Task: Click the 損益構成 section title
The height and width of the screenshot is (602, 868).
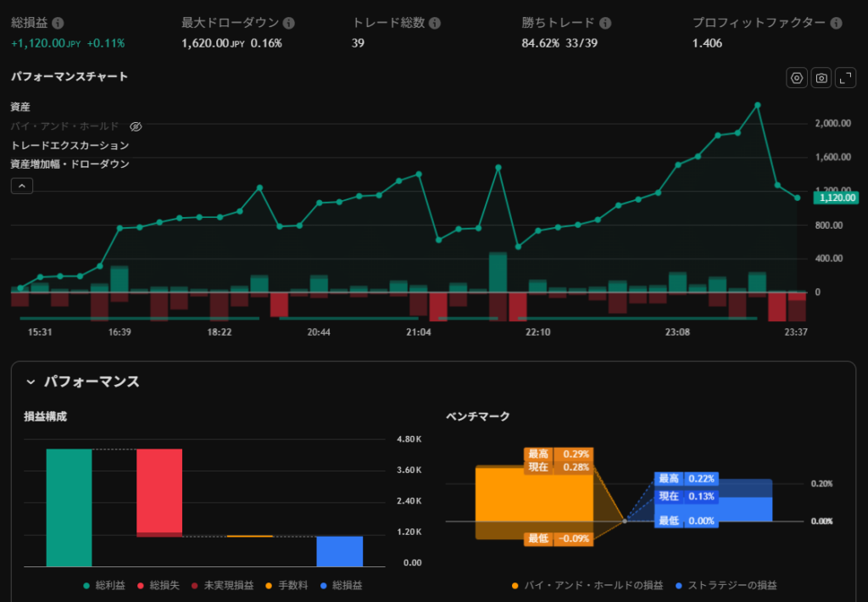Action: point(45,416)
